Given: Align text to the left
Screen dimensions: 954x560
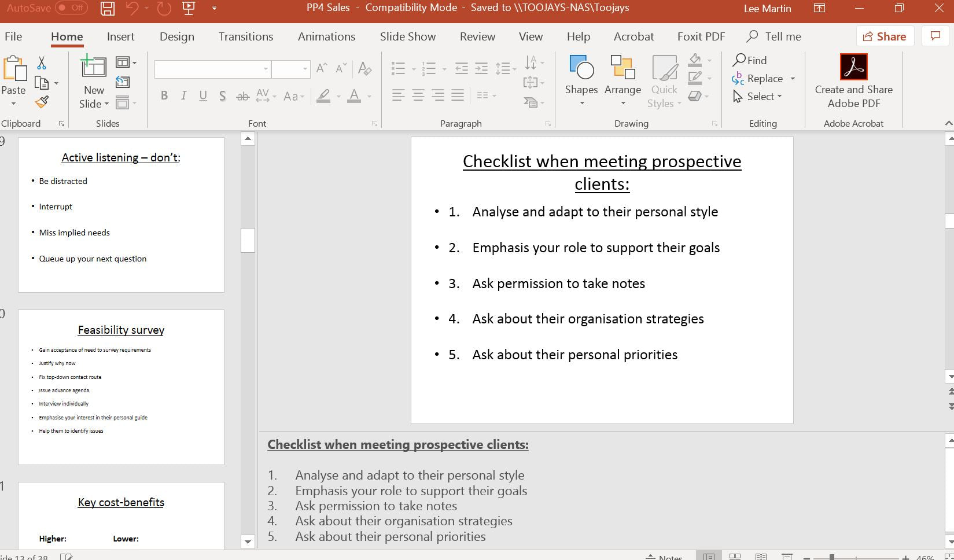Looking at the screenshot, I should tap(398, 95).
